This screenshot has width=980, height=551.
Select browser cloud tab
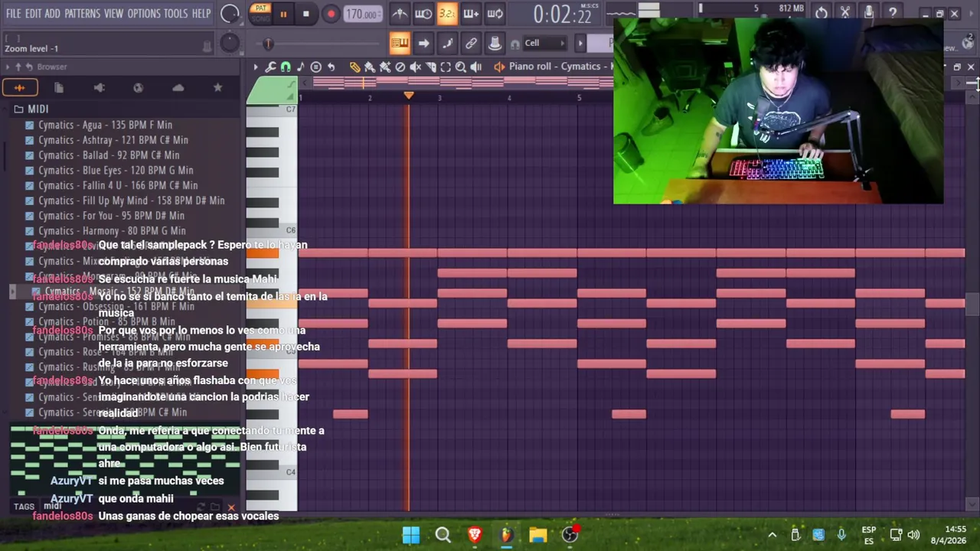click(x=178, y=88)
